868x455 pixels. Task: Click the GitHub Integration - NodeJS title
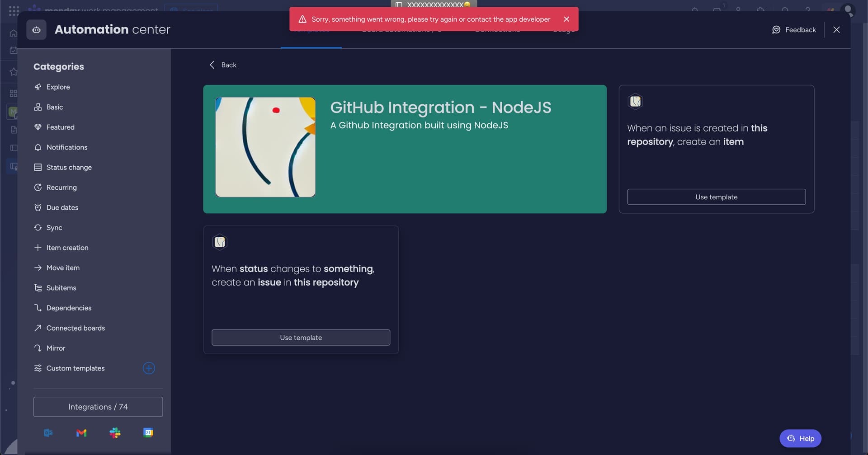click(x=441, y=108)
